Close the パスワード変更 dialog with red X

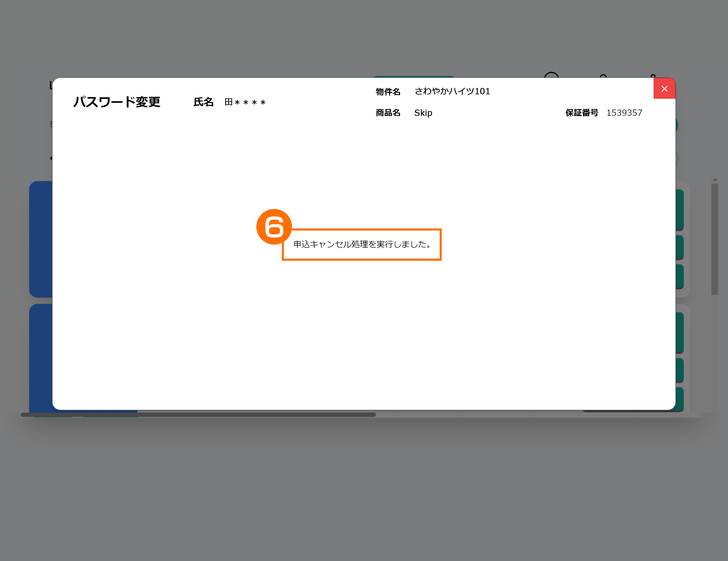click(x=664, y=89)
